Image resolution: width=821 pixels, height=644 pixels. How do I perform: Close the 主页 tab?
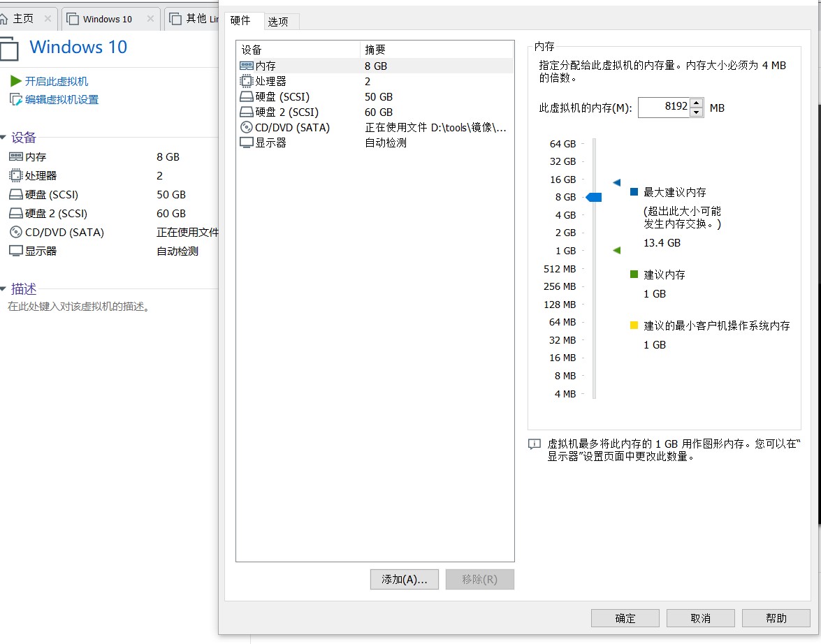48,19
